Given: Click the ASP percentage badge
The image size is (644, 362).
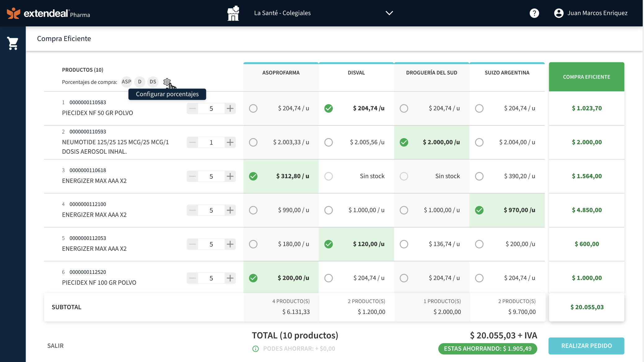Looking at the screenshot, I should pyautogui.click(x=127, y=82).
